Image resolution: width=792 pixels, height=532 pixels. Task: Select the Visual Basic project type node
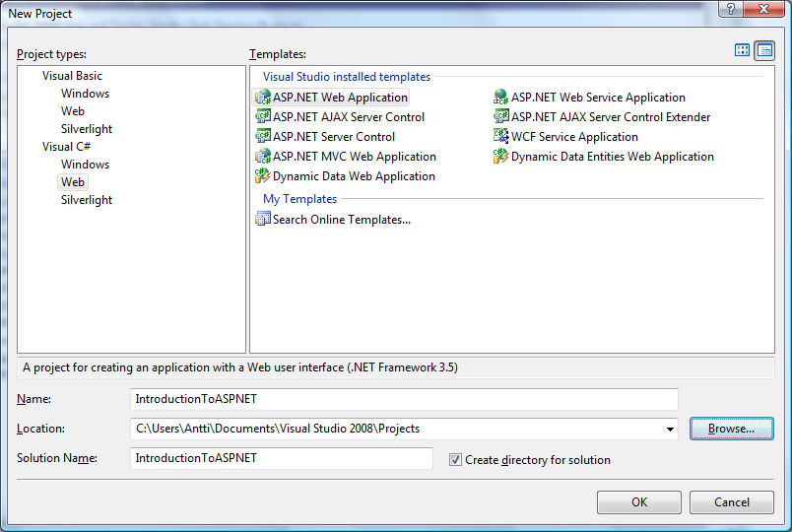72,76
